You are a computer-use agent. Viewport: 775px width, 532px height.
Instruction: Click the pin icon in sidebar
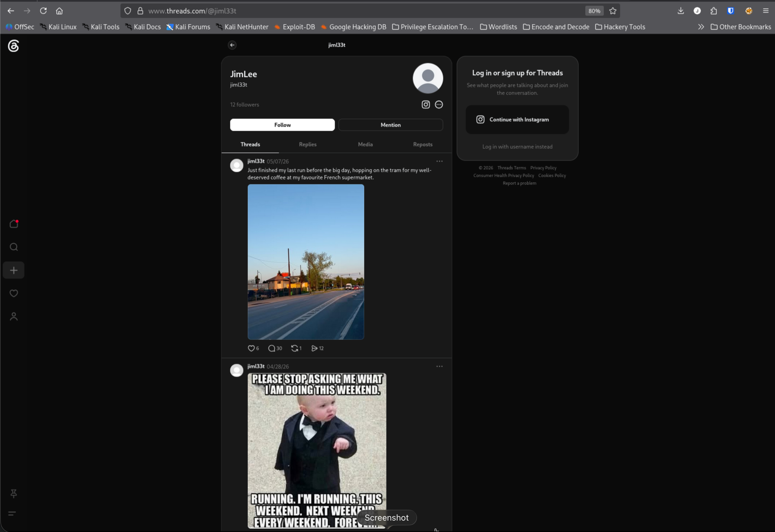point(14,493)
